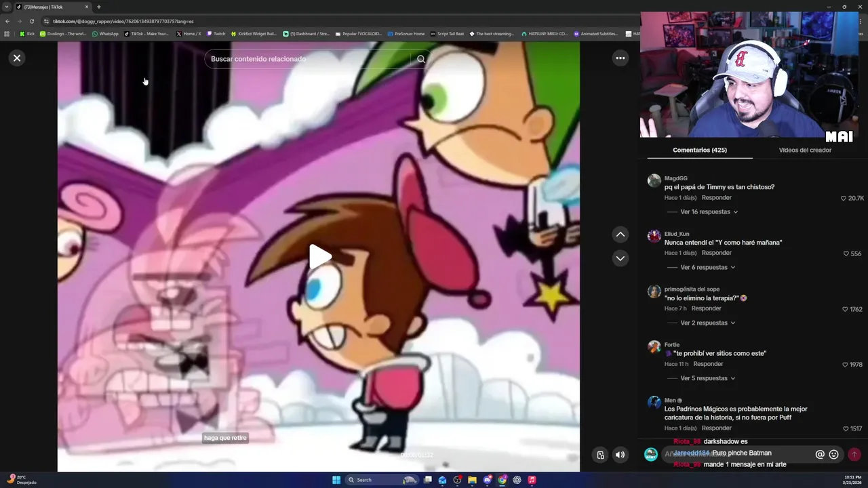The image size is (868, 488).
Task: Open the PreSonus: Home bookmark
Action: [x=406, y=34]
